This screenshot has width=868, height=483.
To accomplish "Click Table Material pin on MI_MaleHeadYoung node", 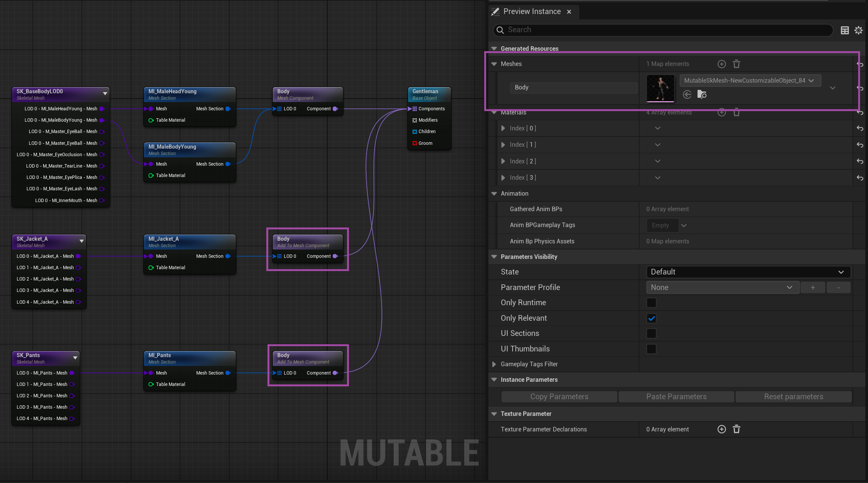I will 151,120.
